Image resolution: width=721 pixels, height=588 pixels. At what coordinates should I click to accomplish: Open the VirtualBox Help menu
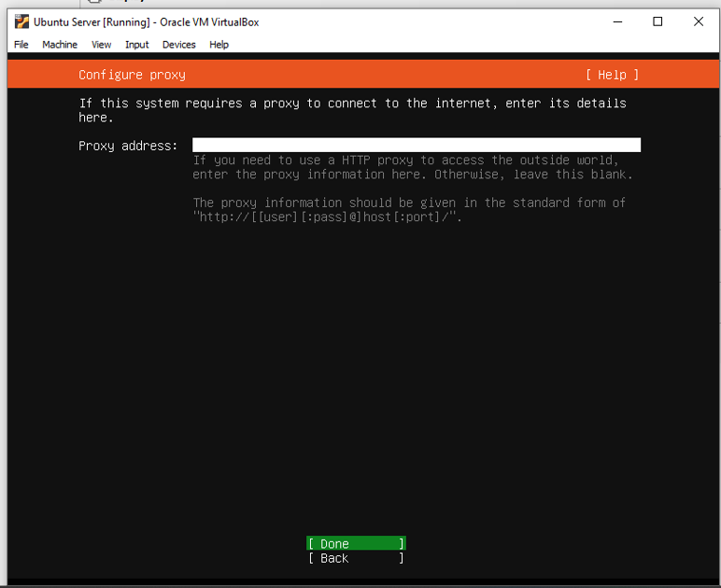(219, 44)
